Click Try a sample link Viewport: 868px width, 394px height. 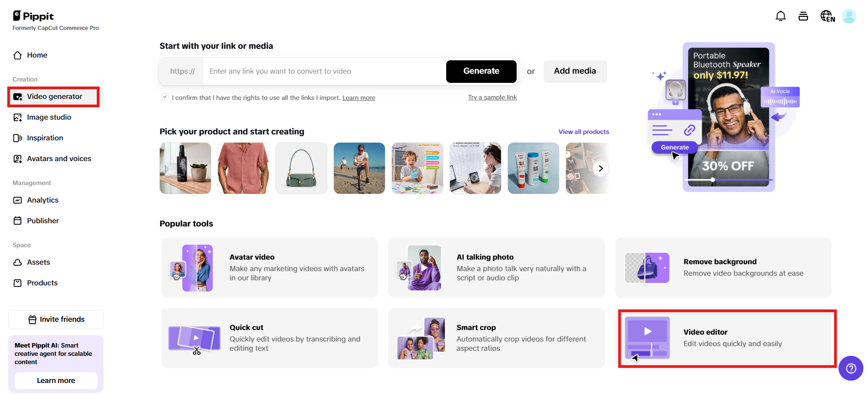coord(492,98)
